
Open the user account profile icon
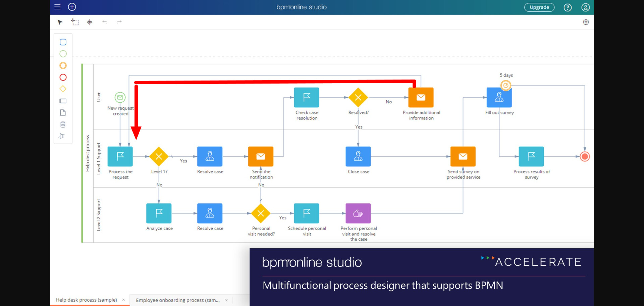coord(586,7)
